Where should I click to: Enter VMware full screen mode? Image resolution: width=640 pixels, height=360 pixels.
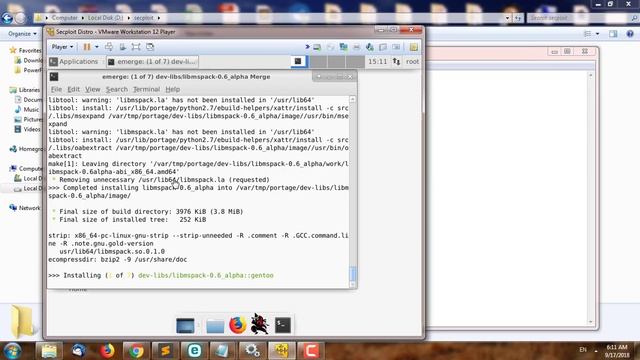(136, 47)
